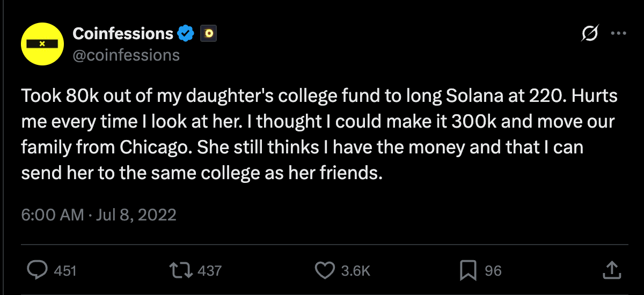
Task: Open the Coinfessions display name link
Action: coord(123,34)
